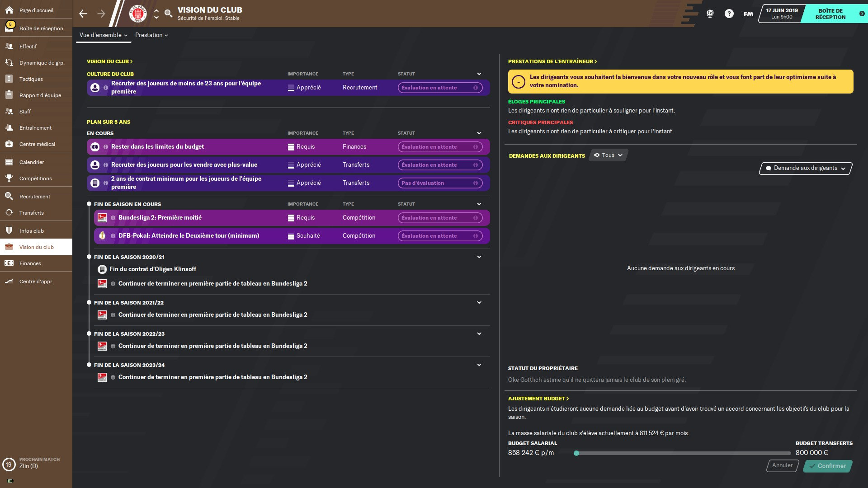Viewport: 868px width, 488px height.
Task: Open the FM menu icon
Action: pos(748,14)
